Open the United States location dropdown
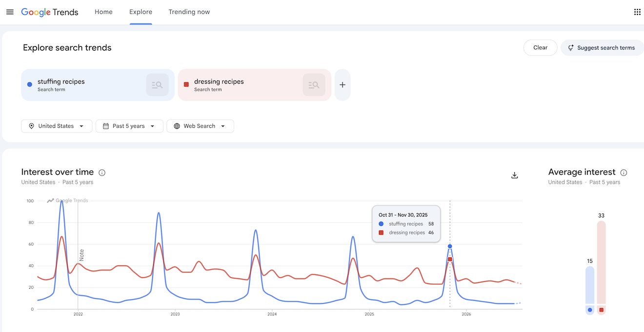This screenshot has width=644, height=332. tap(57, 126)
